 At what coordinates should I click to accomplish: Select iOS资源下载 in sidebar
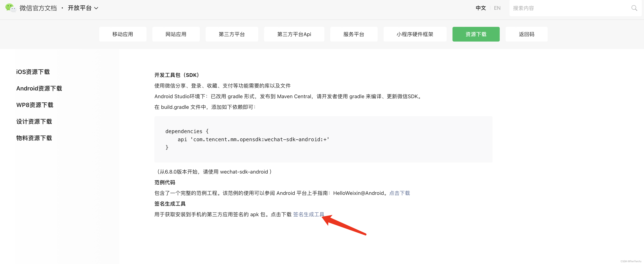33,72
